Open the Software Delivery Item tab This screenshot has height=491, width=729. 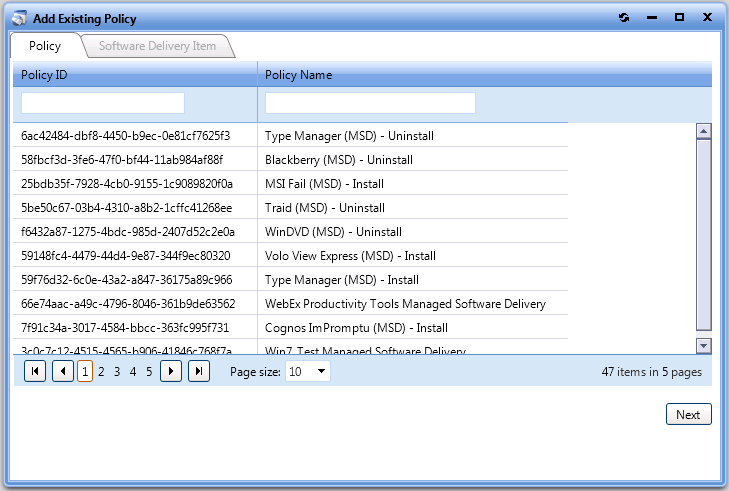point(157,46)
